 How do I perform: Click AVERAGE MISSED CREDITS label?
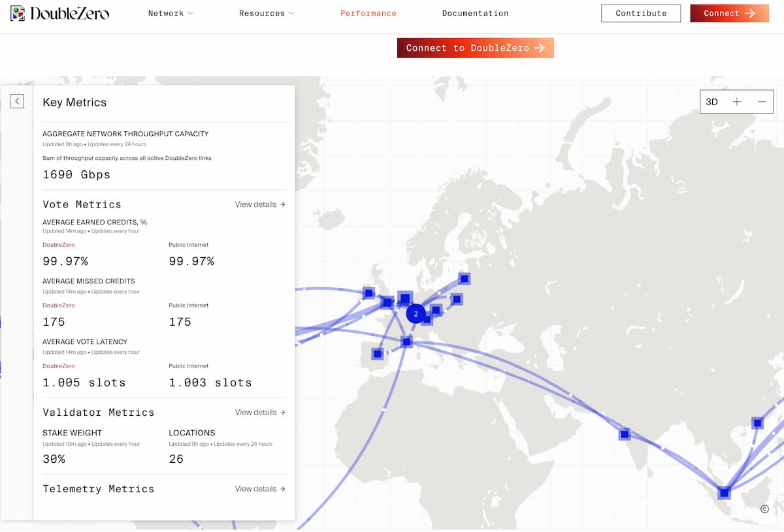tap(89, 281)
